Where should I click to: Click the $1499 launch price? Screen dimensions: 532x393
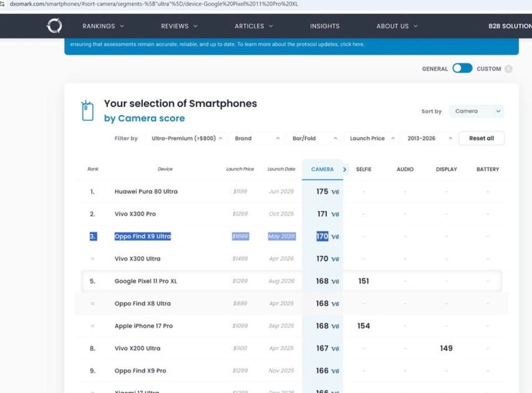(x=240, y=259)
